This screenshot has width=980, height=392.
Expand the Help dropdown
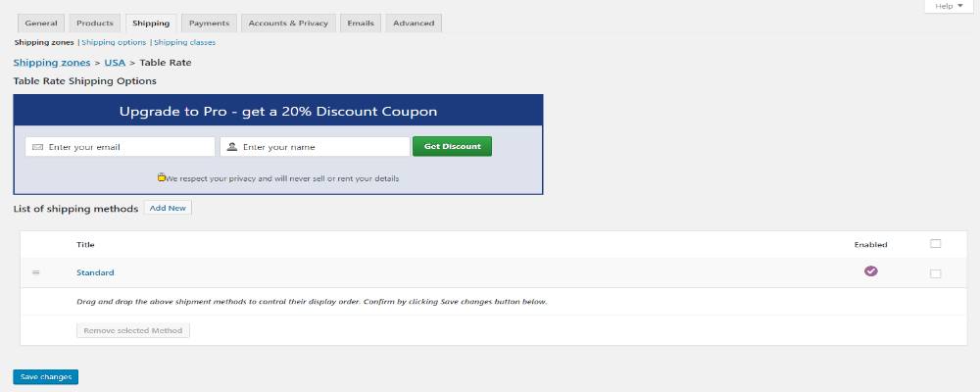pyautogui.click(x=949, y=6)
